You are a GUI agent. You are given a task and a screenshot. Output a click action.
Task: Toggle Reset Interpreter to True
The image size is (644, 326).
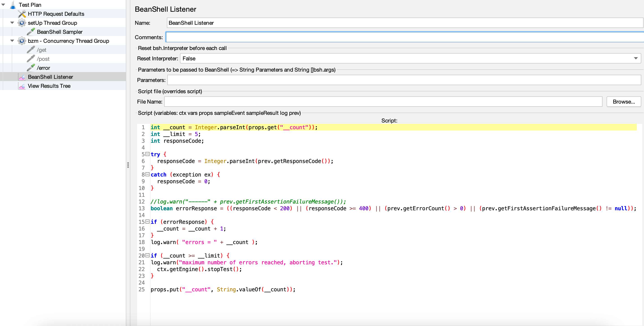coord(636,58)
